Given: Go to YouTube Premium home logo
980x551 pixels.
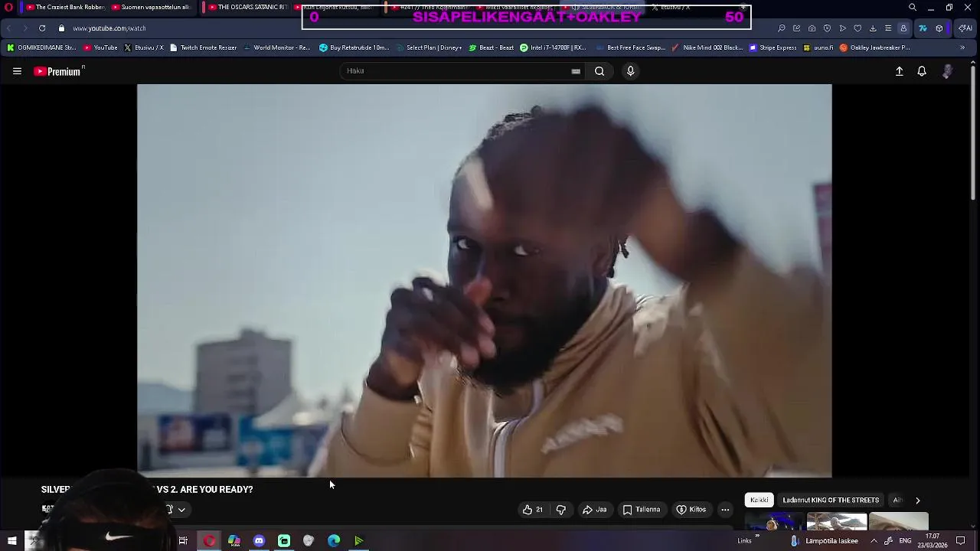Looking at the screenshot, I should pos(59,71).
